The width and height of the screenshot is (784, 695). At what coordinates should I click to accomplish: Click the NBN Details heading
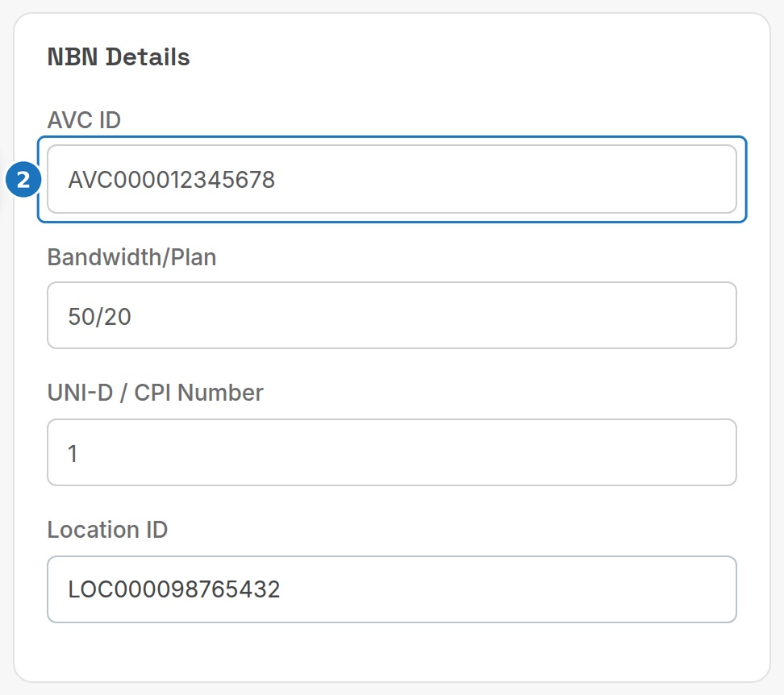(x=119, y=57)
